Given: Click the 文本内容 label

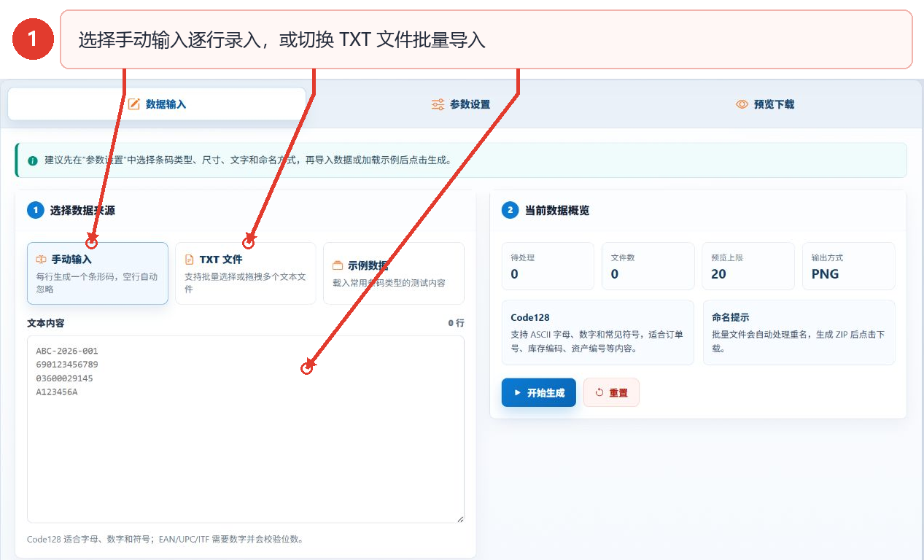Looking at the screenshot, I should 46,323.
